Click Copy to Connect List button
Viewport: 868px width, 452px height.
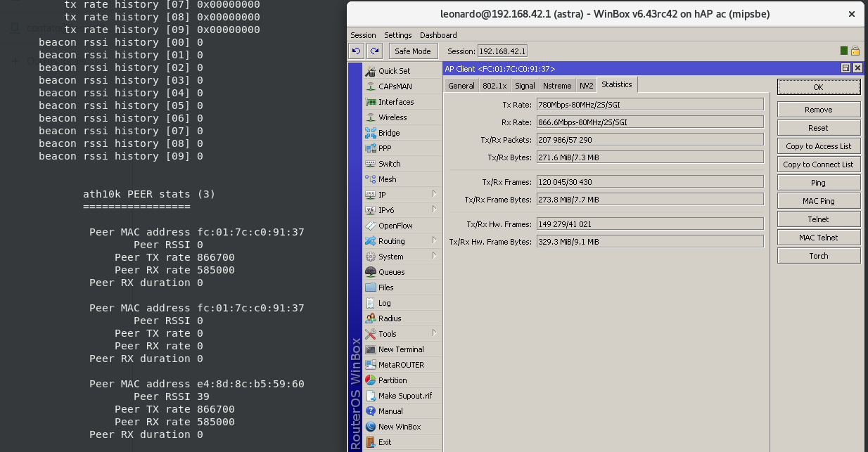coord(819,164)
